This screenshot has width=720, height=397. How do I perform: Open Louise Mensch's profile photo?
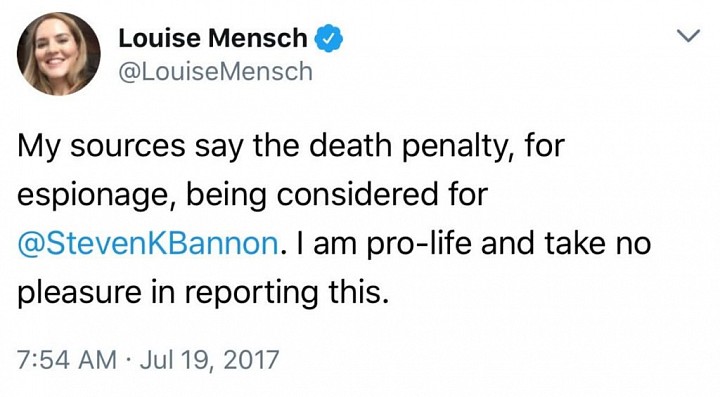(x=58, y=54)
